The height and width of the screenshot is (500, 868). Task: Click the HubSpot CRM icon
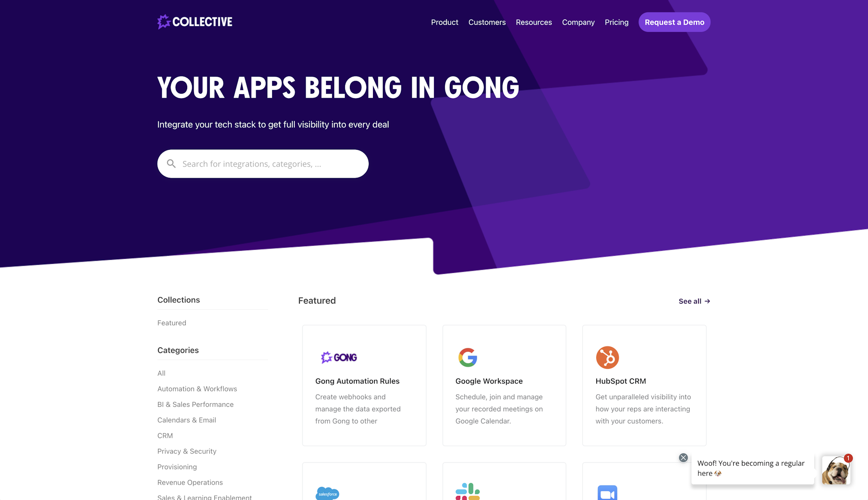pyautogui.click(x=608, y=357)
